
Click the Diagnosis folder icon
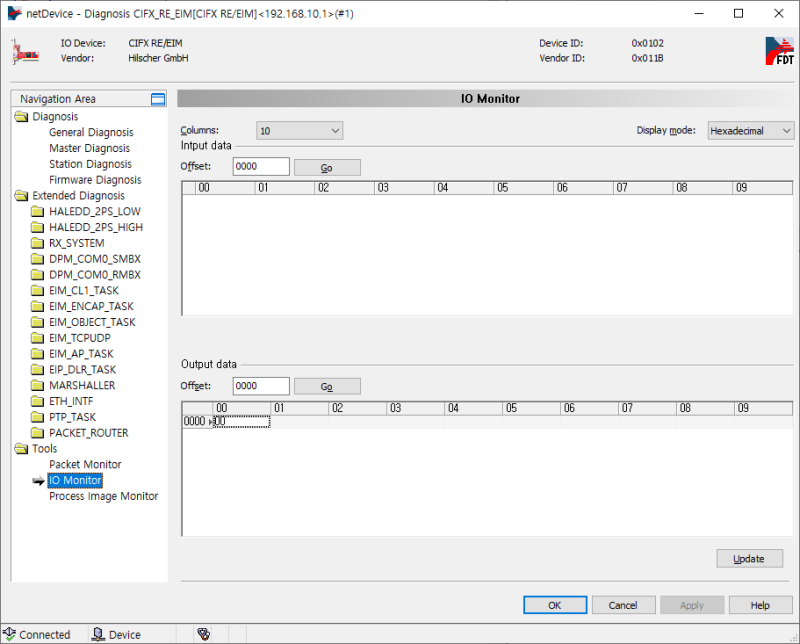[x=21, y=117]
